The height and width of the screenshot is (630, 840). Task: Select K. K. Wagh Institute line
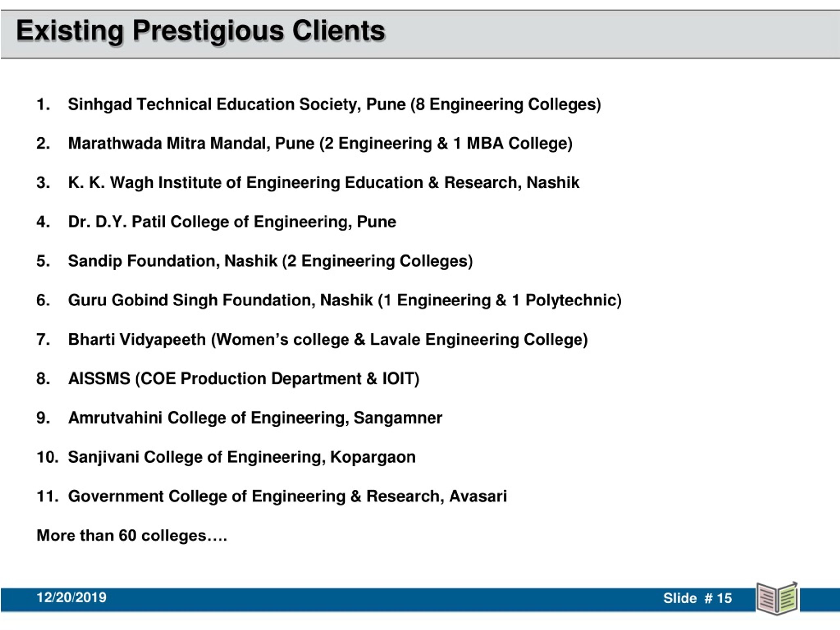click(x=324, y=183)
